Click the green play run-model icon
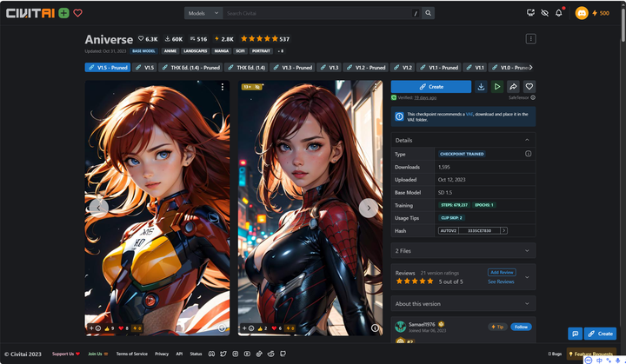The image size is (626, 364). [497, 87]
